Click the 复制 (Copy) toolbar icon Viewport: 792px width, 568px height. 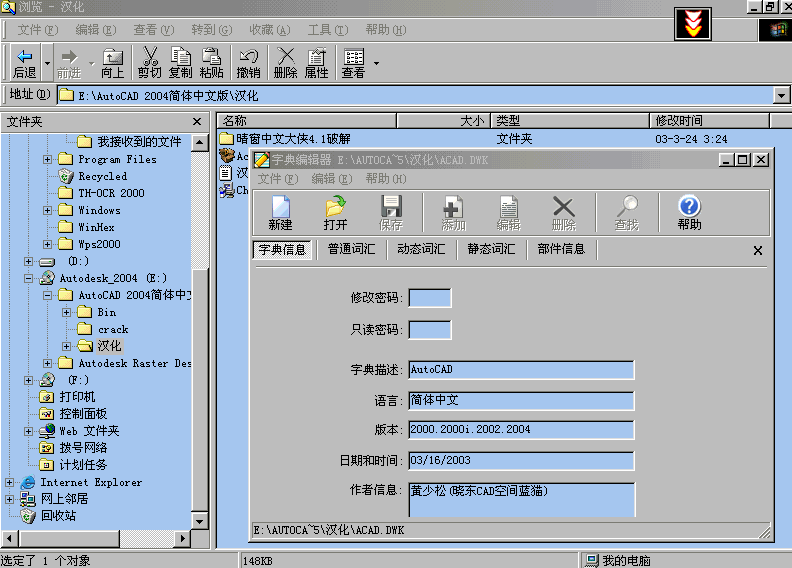pos(181,63)
